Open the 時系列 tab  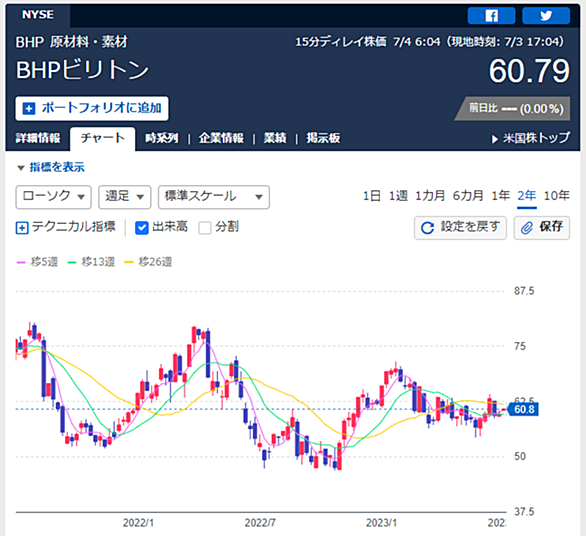pyautogui.click(x=161, y=138)
